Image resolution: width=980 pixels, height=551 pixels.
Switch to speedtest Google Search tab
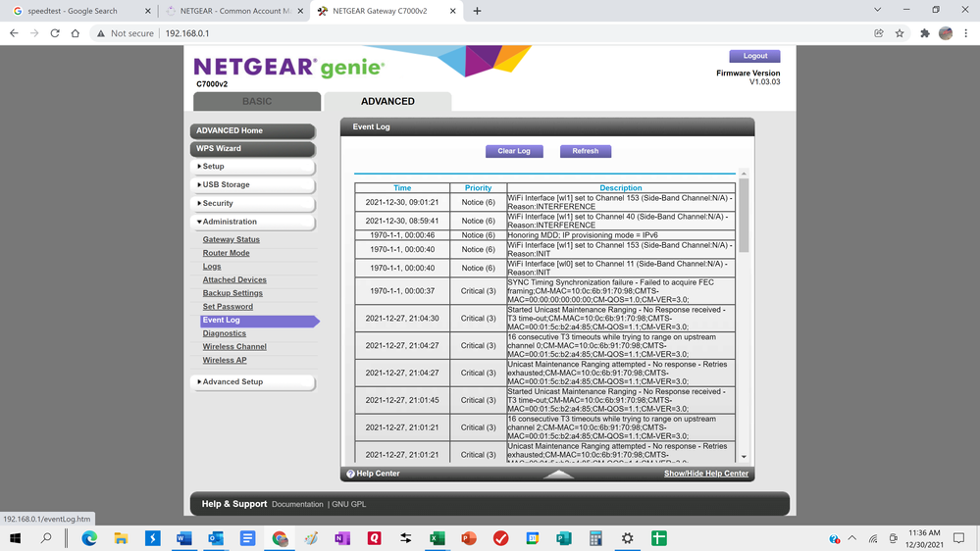(79, 11)
